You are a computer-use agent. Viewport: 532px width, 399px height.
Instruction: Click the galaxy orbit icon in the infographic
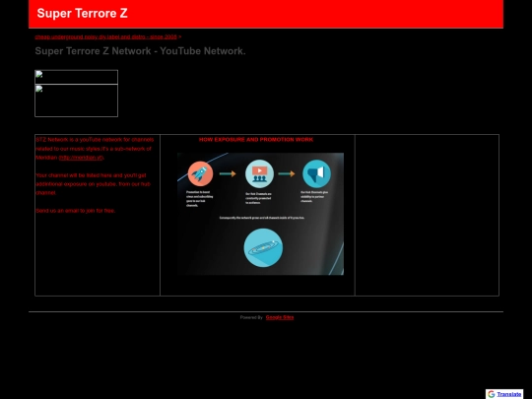[x=263, y=247]
